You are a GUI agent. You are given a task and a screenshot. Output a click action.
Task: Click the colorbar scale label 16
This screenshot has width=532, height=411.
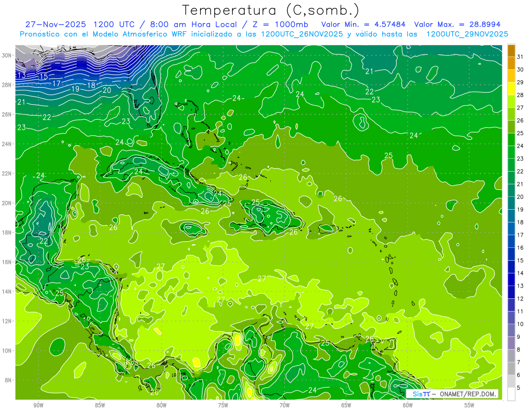520,248
